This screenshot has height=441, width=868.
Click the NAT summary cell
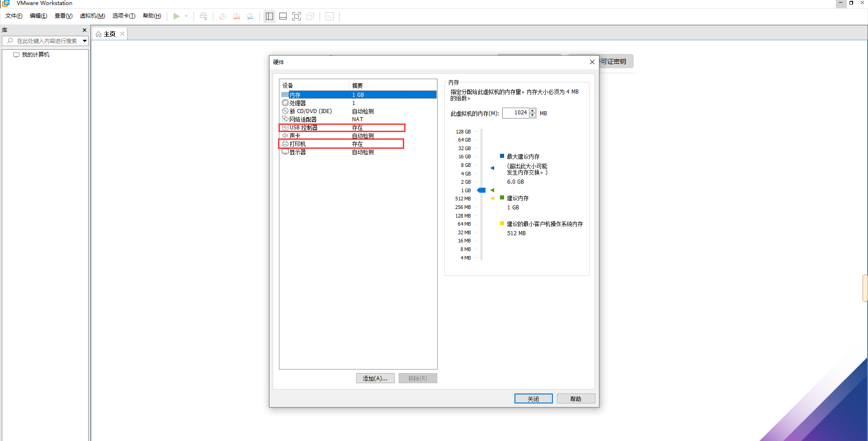tap(358, 119)
